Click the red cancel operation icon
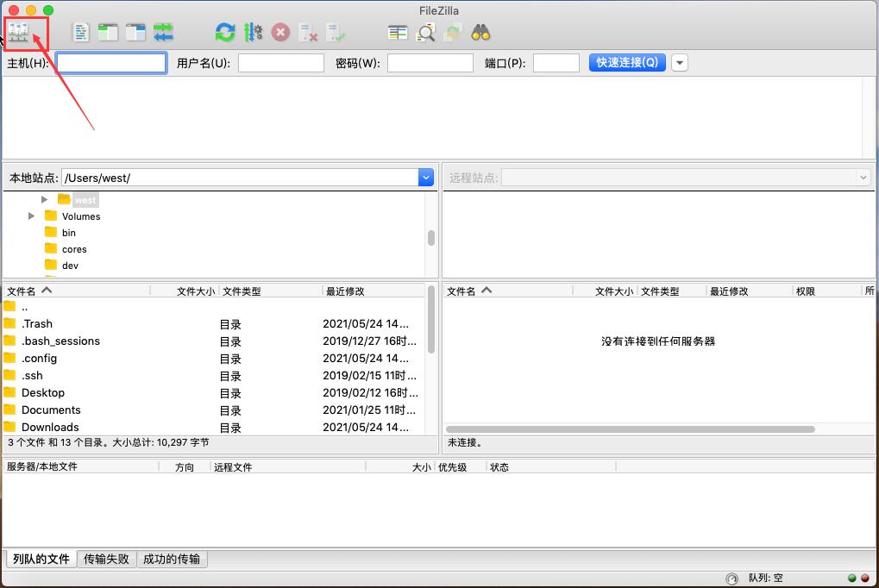The image size is (879, 588). (x=280, y=33)
